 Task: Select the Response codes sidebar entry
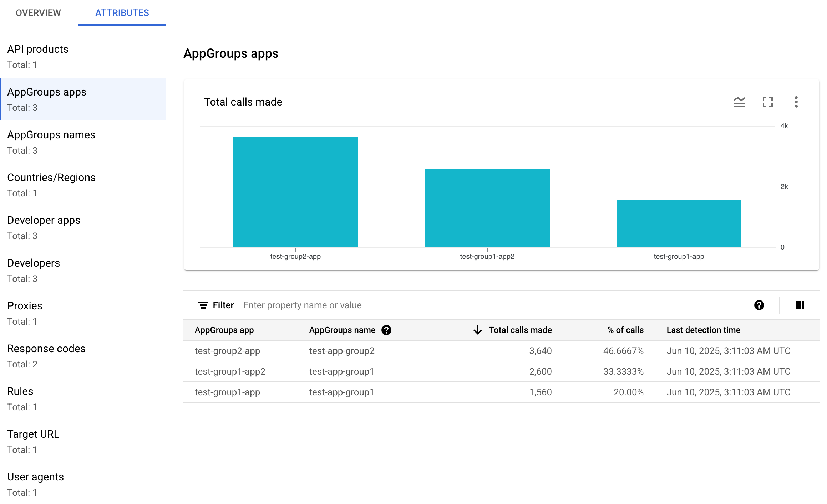point(46,349)
